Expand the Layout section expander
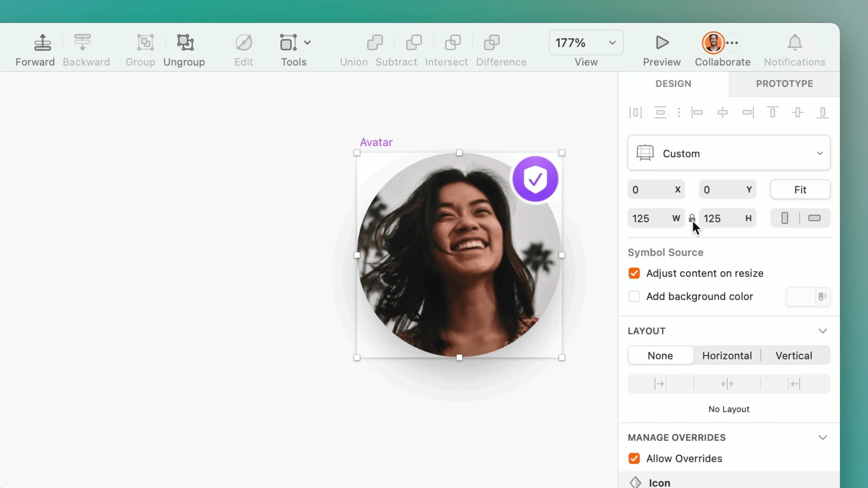Image resolution: width=868 pixels, height=488 pixels. (x=824, y=331)
